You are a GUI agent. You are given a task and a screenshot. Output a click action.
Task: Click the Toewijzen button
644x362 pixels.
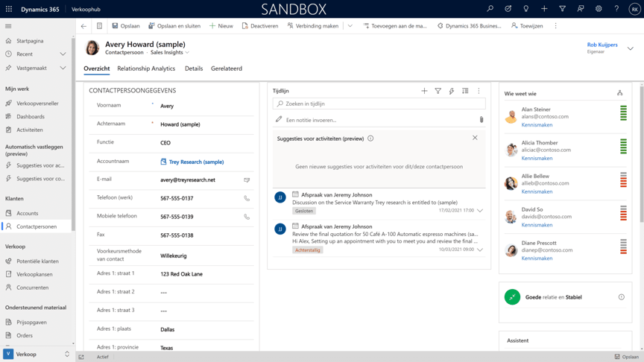(x=527, y=26)
